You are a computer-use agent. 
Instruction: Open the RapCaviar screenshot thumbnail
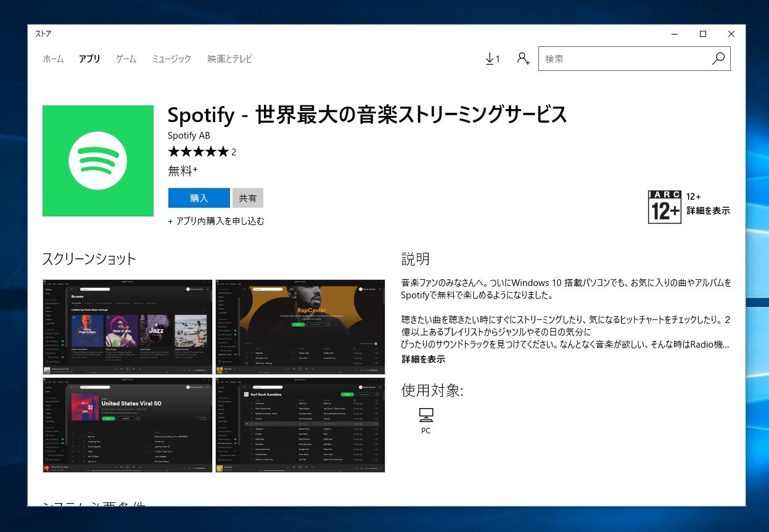(300, 327)
